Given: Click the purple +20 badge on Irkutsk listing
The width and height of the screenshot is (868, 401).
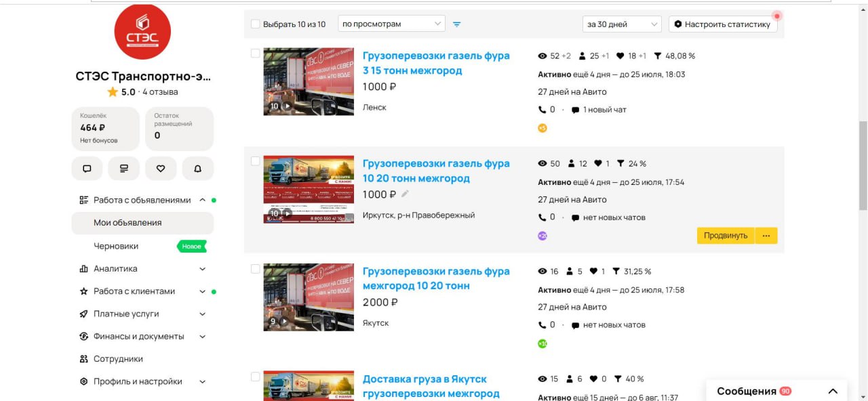Looking at the screenshot, I should (x=542, y=236).
